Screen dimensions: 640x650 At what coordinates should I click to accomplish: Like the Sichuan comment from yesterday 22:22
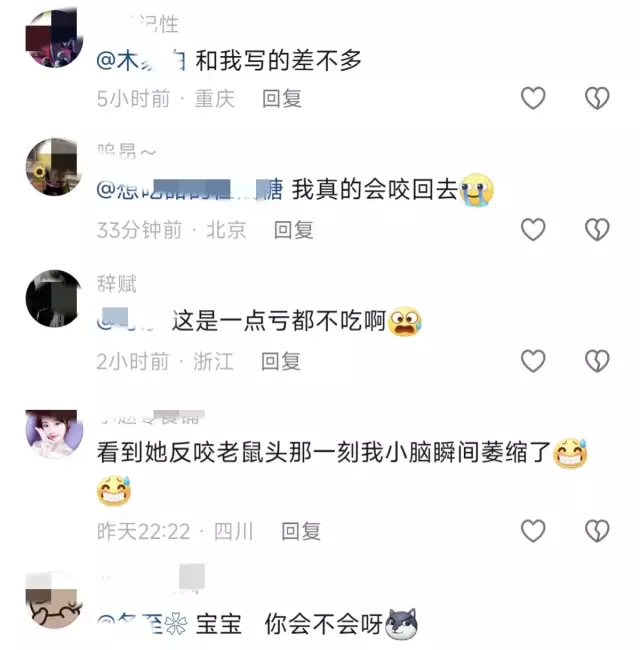click(533, 531)
